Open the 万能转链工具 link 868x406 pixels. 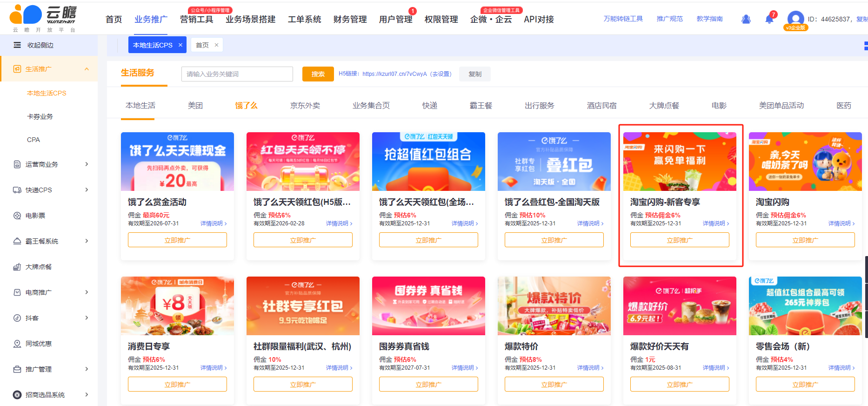click(x=623, y=19)
